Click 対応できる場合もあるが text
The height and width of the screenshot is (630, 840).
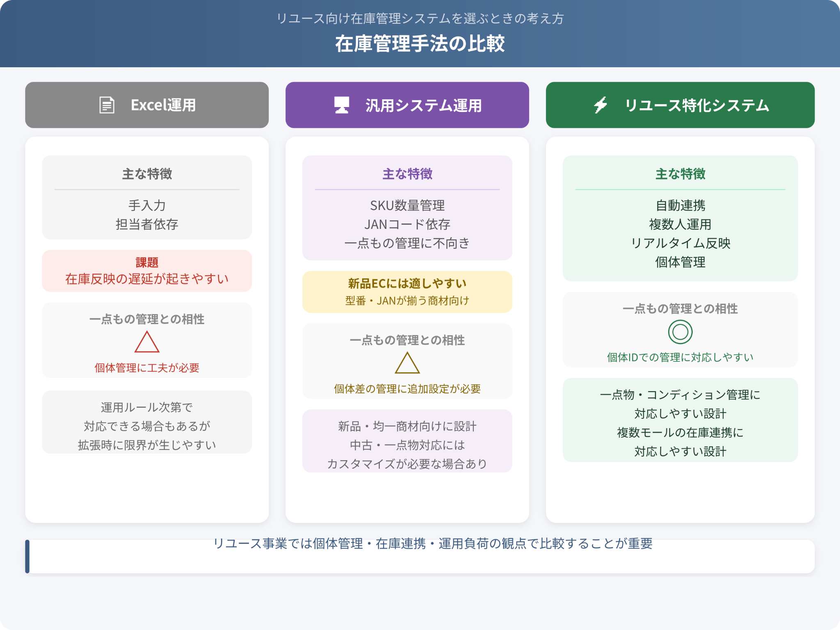pos(147,426)
